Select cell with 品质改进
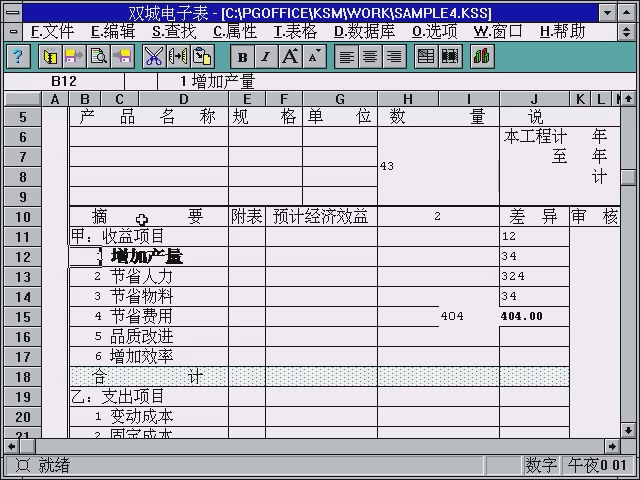The height and width of the screenshot is (480, 640). click(x=141, y=337)
